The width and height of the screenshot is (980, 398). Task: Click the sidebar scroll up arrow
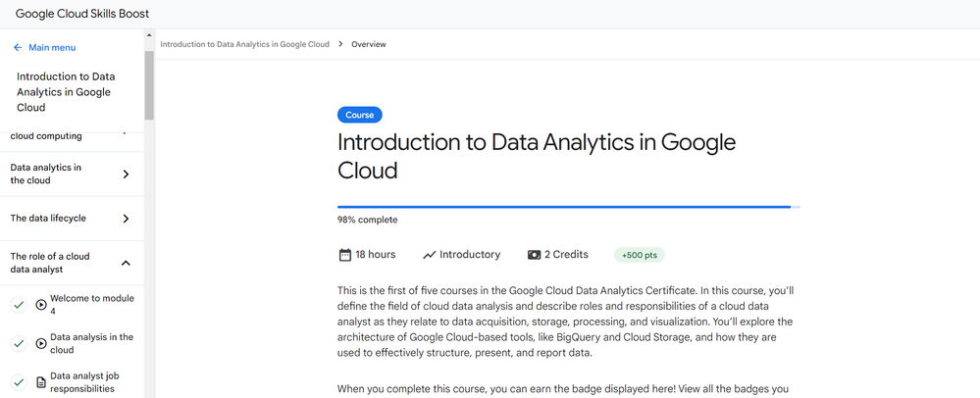pos(149,35)
